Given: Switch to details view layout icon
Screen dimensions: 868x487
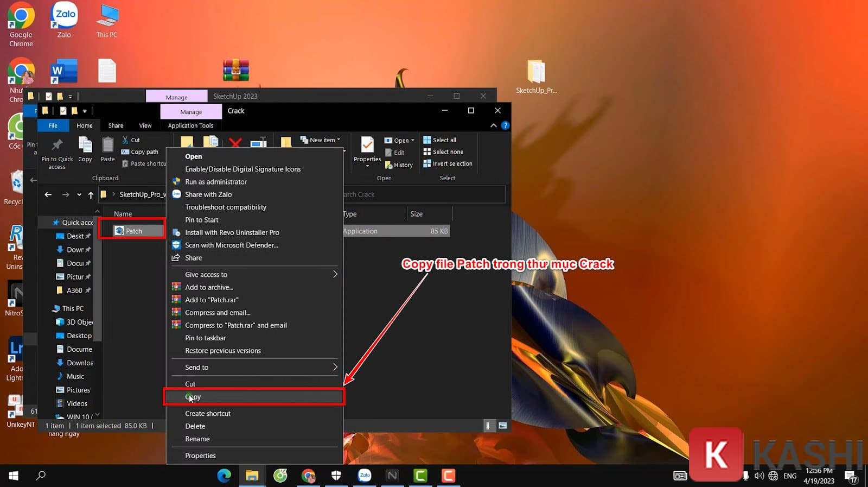Looking at the screenshot, I should [488, 426].
